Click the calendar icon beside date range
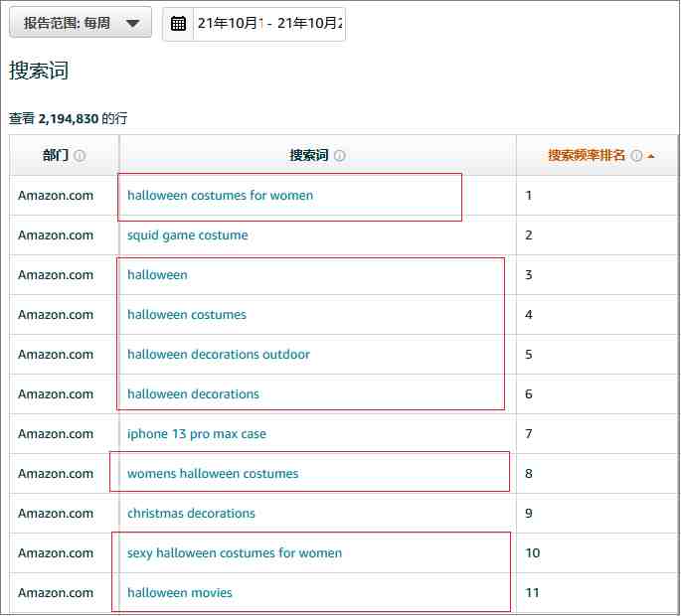Screen dimensions: 681x616 click(x=178, y=24)
